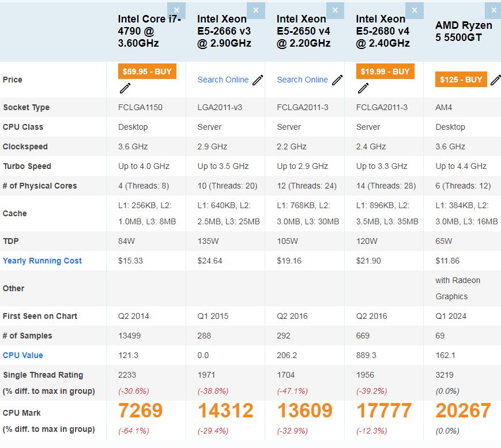Search Online price for Xeon E5-2666 v3
501x448 pixels.
click(223, 80)
